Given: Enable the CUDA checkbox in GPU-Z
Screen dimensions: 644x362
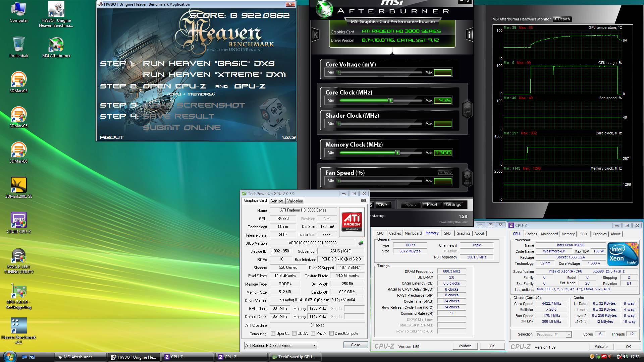Looking at the screenshot, I should pyautogui.click(x=294, y=334).
